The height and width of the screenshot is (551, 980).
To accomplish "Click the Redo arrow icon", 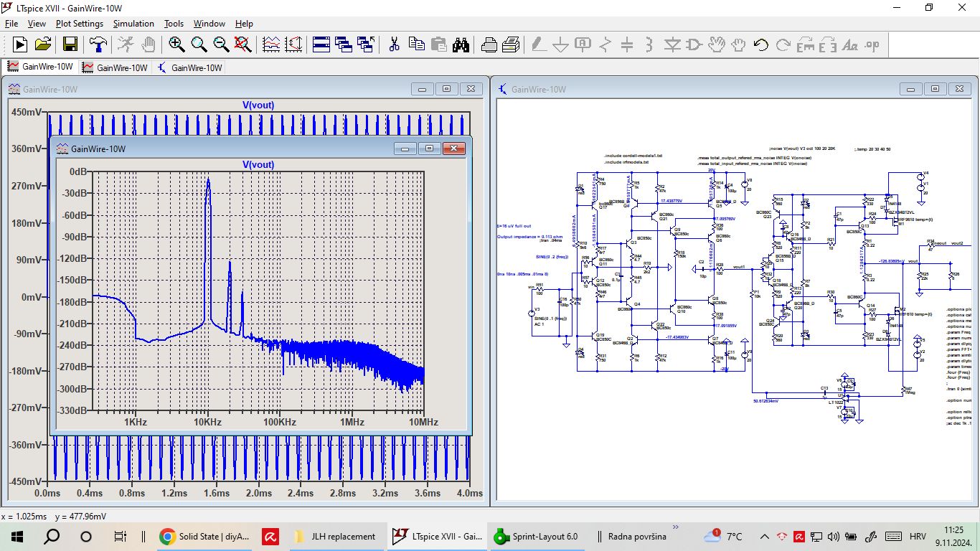I will coord(783,44).
